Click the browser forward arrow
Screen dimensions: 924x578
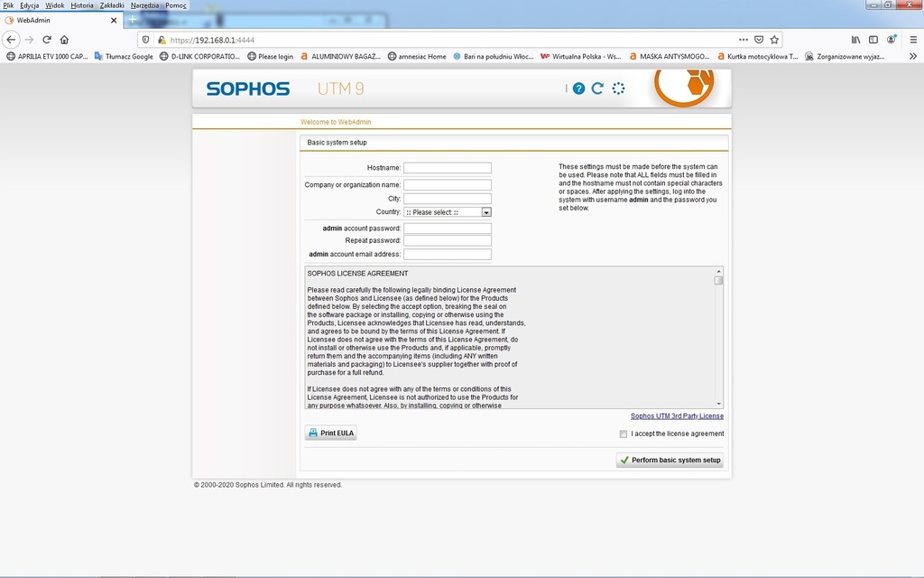[29, 40]
